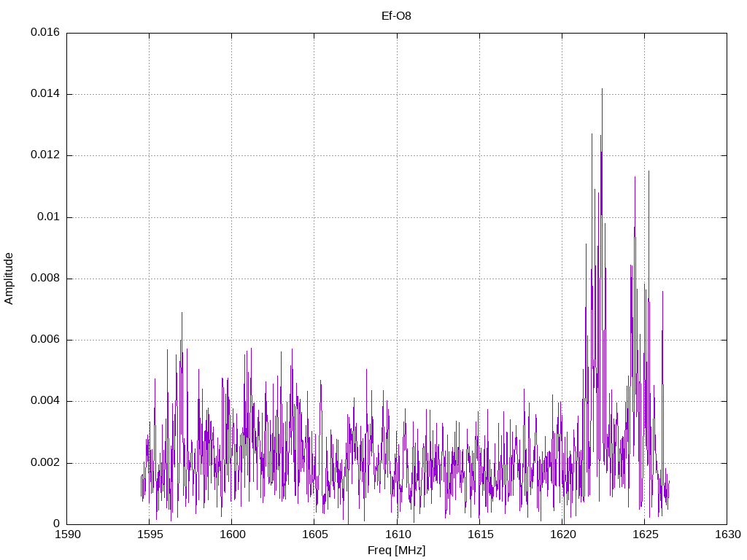The height and width of the screenshot is (560, 747).
Task: Click the y-axis value 0.016
Action: coord(45,32)
